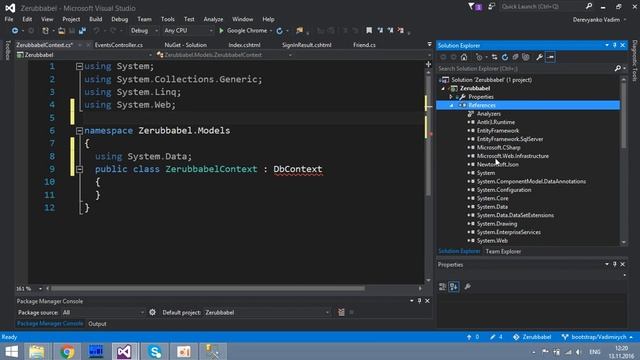Click Collapse All icon in Solution Explorer

pyautogui.click(x=516, y=57)
